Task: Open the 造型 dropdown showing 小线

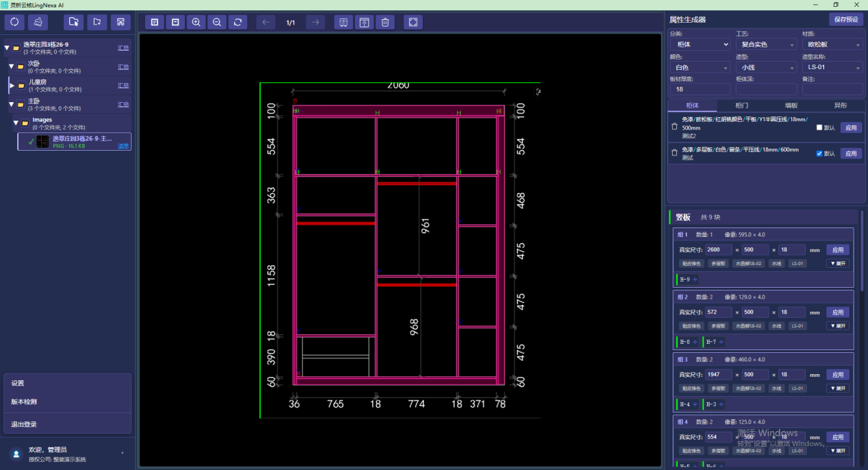Action: 765,67
